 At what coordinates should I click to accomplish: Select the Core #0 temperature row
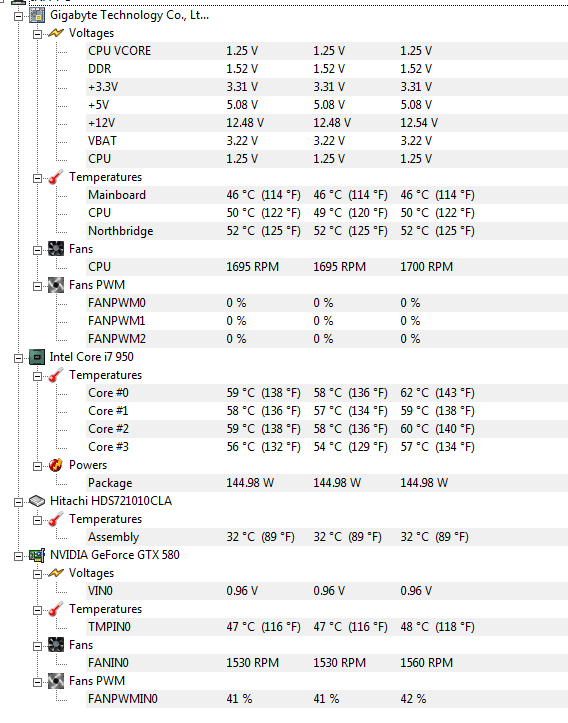[x=327, y=393]
